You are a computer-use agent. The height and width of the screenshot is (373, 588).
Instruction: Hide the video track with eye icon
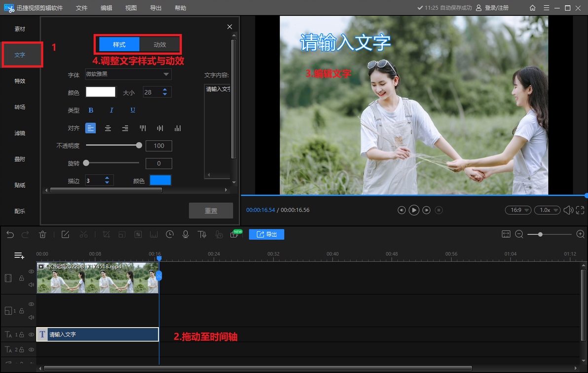pos(31,271)
